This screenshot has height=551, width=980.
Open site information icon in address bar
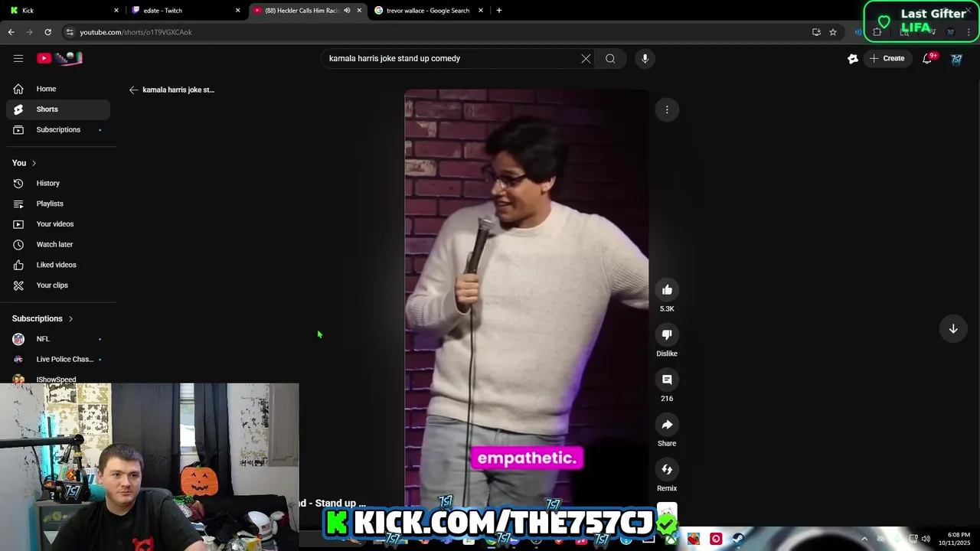click(x=70, y=32)
